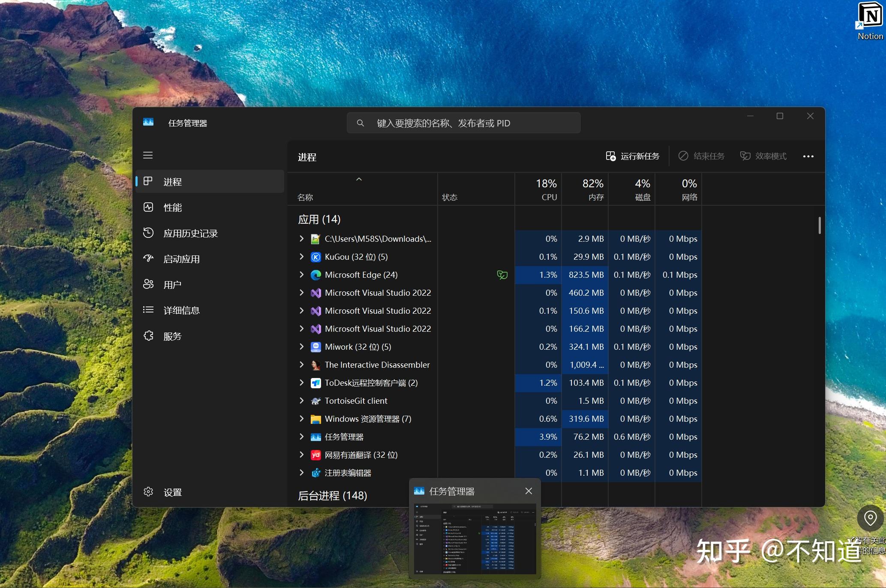The width and height of the screenshot is (886, 588).
Task: Select the 用户 (Users) sidebar icon
Action: click(148, 284)
